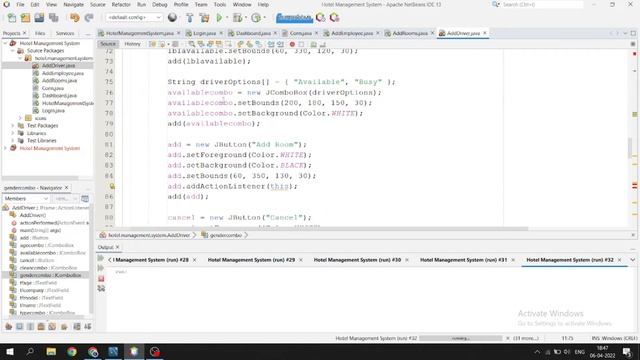This screenshot has height=360, width=640.
Task: Click the Navigator panel settings icon beside filter
Action: tap(85, 199)
